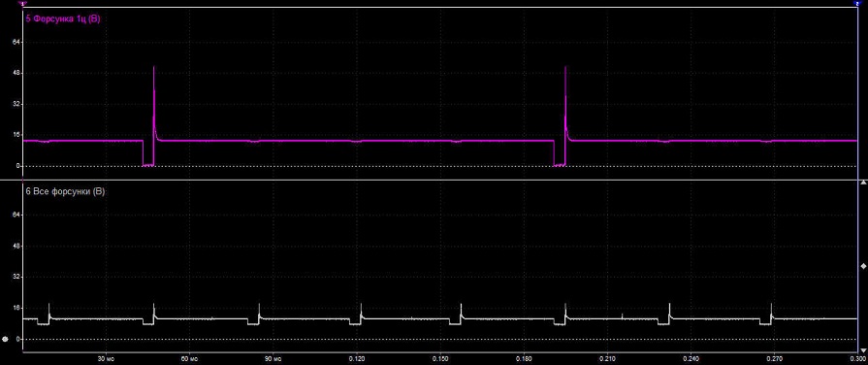Click the "0.240" time axis label
The image size is (868, 365).
tap(691, 359)
